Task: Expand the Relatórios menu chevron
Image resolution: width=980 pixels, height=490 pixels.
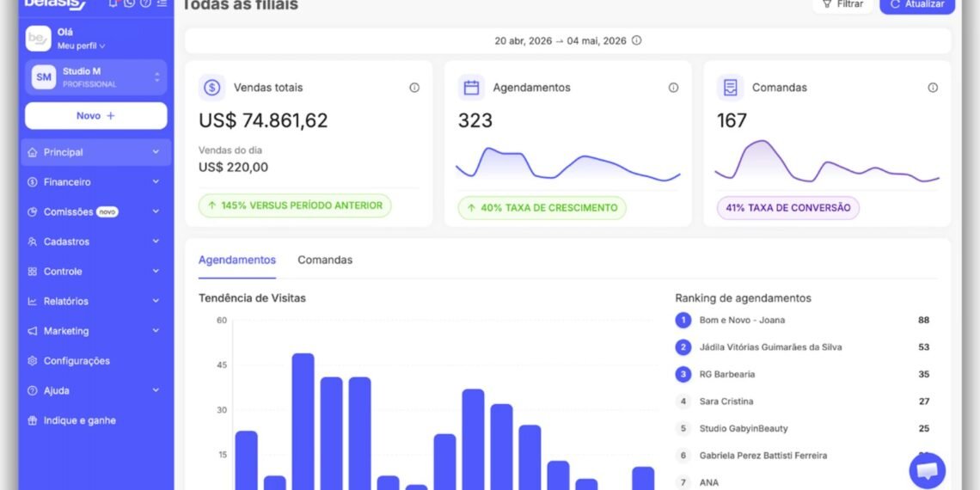Action: coord(156,301)
